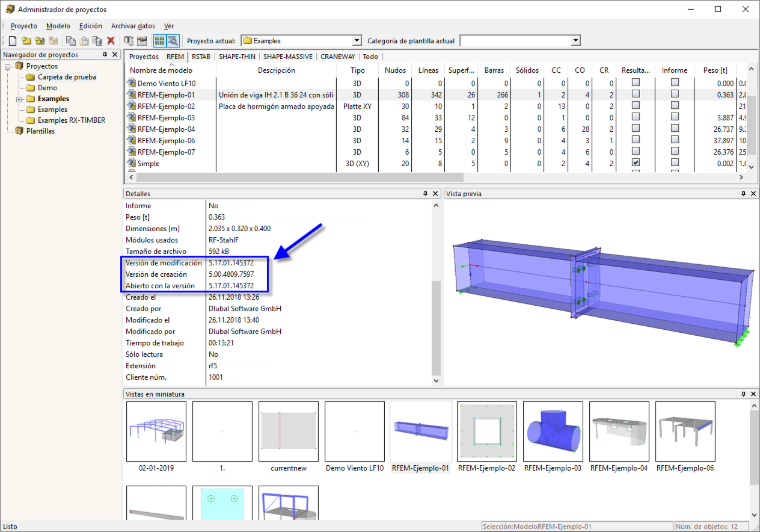Screen dimensions: 760x532
Task: Close the Detalles panel
Action: tap(435, 193)
